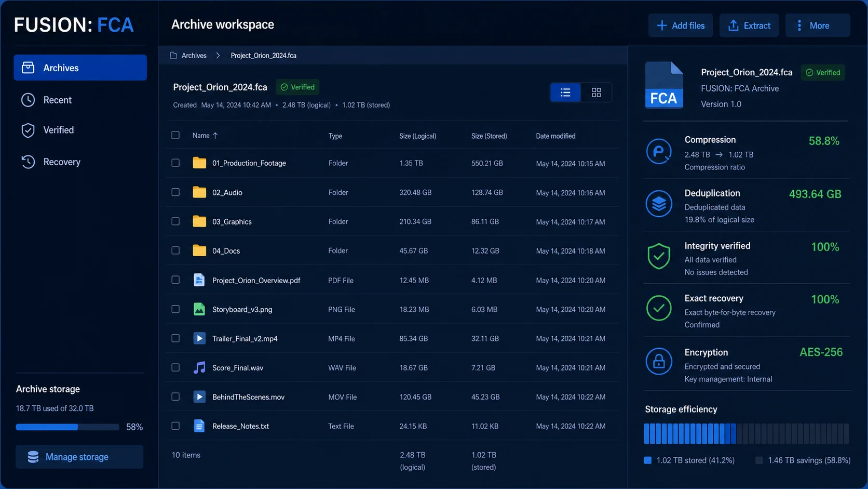Check the box for Trailer_Final_v2.mp4
Viewport: 868px width, 489px height.
175,338
